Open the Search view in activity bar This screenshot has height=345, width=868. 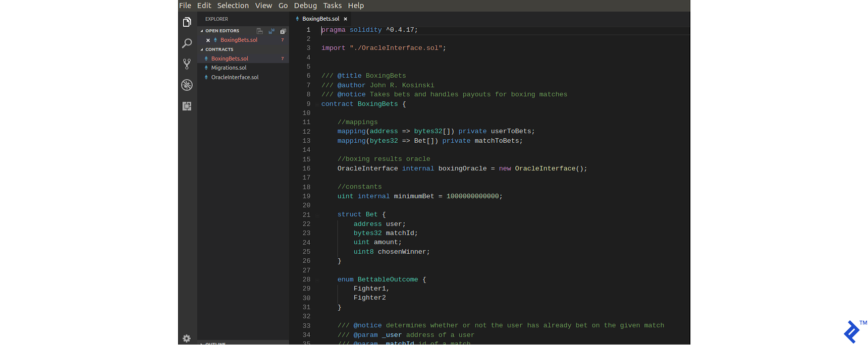click(x=187, y=43)
